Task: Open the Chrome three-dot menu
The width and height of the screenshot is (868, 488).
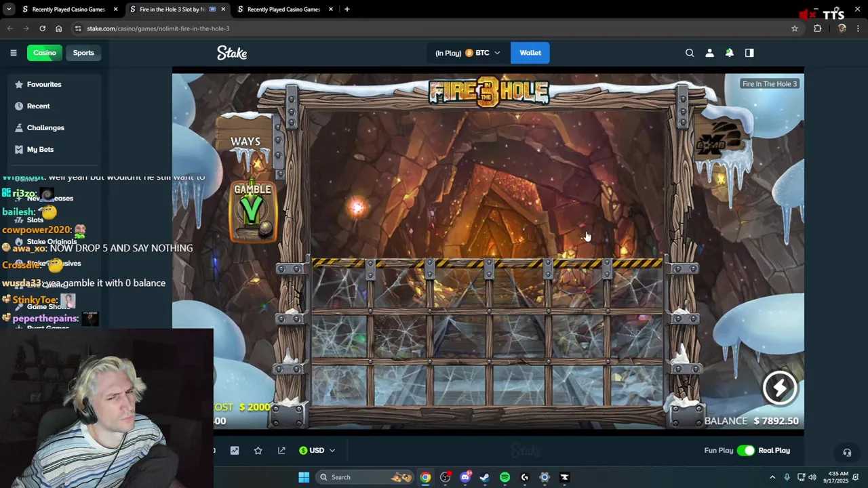Action: 858,28
